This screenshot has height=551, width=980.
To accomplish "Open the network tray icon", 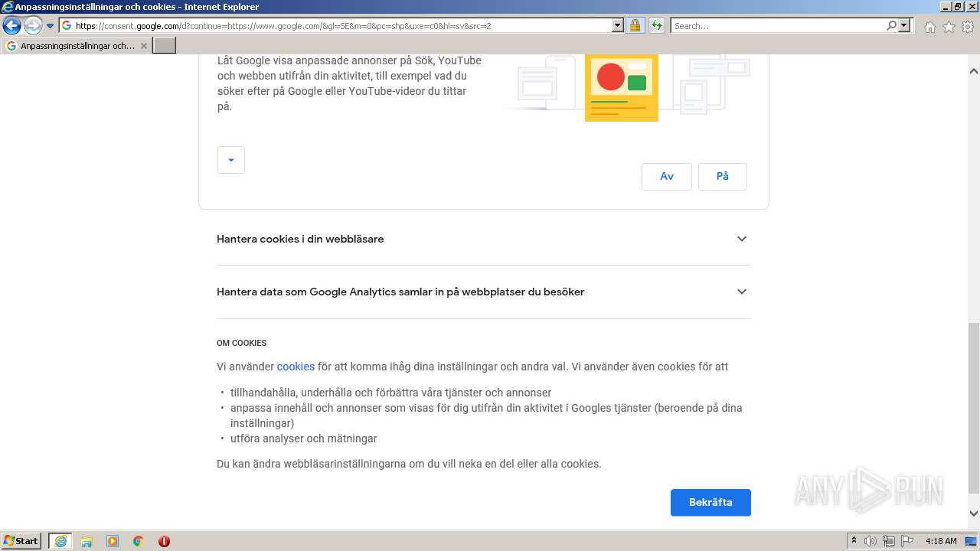I will point(889,541).
